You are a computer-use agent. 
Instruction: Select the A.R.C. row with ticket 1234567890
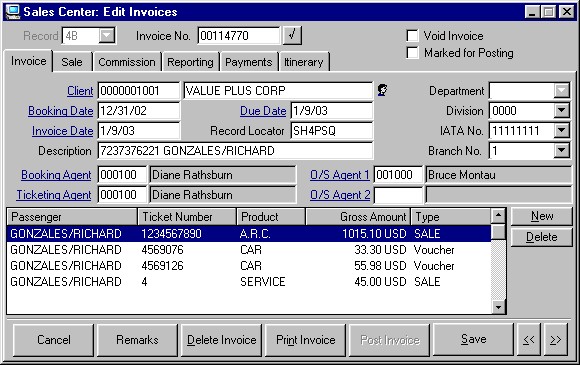click(249, 233)
